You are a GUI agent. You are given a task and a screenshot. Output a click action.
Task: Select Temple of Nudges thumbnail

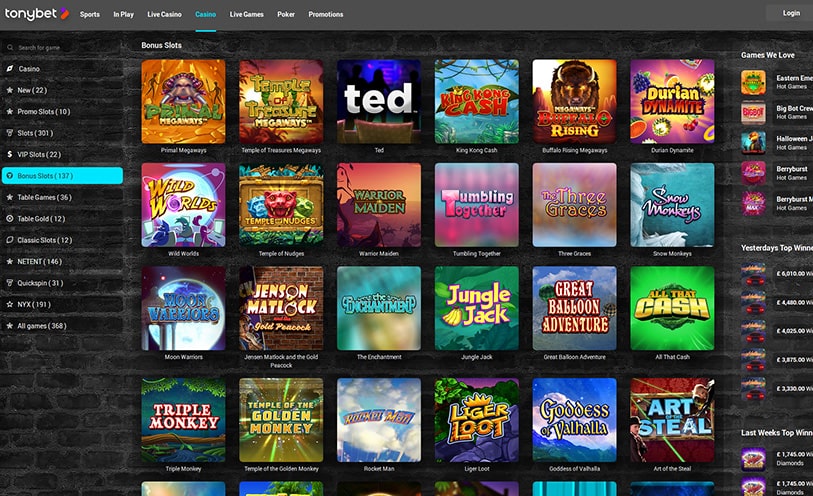(x=281, y=205)
